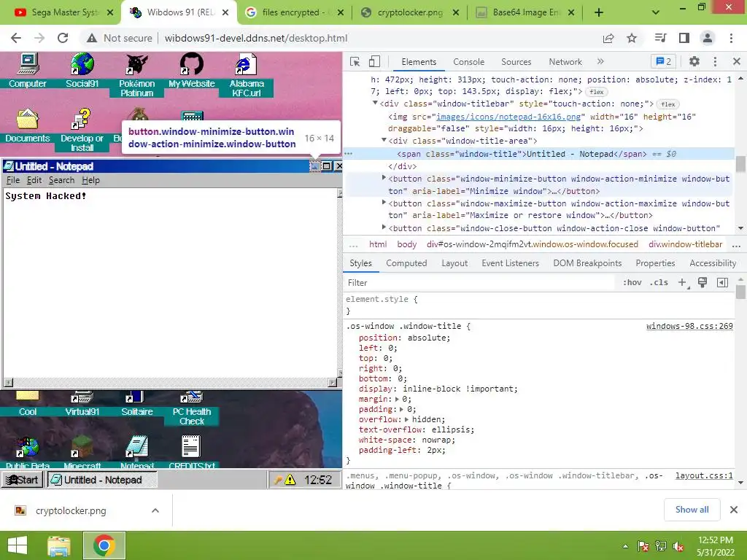
Task: Expand the padding shorthand property triangle
Action: pos(402,409)
